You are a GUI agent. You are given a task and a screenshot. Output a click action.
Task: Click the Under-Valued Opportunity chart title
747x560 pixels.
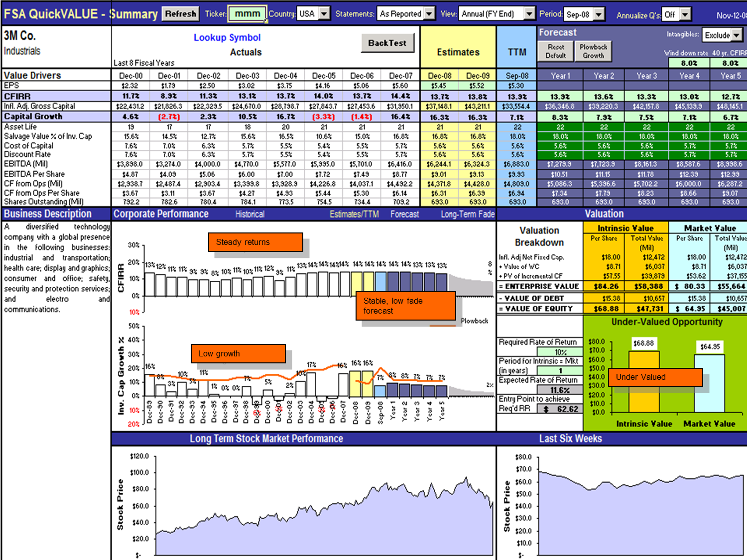pos(667,322)
